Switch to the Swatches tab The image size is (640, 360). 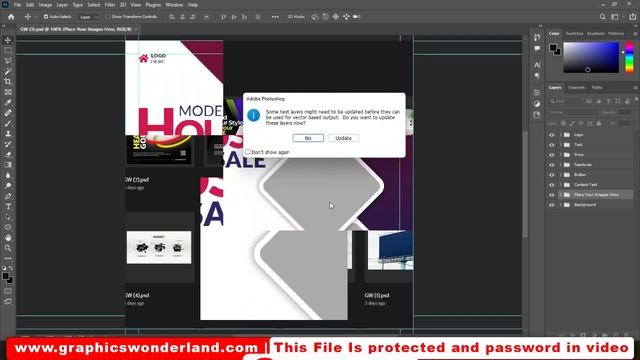click(x=574, y=33)
